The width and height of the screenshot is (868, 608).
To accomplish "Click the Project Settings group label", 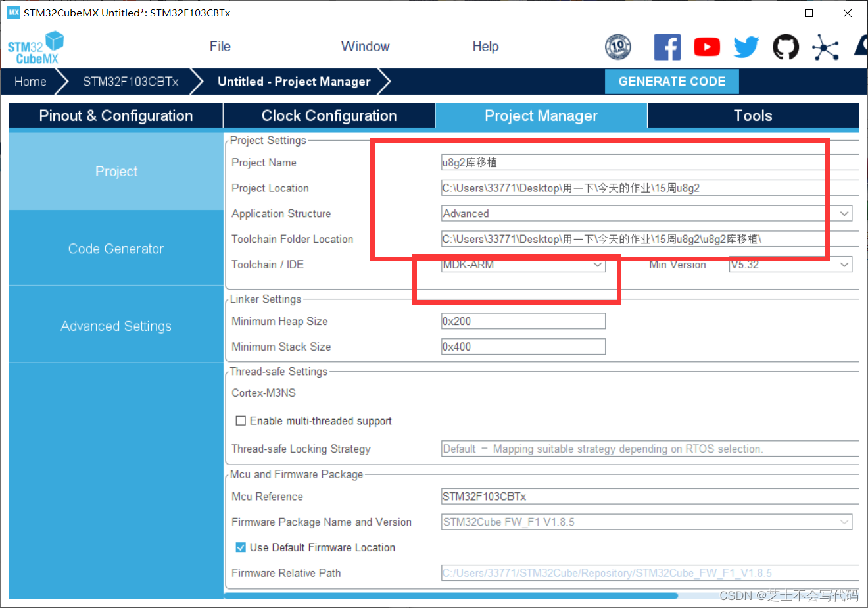I will tap(268, 140).
